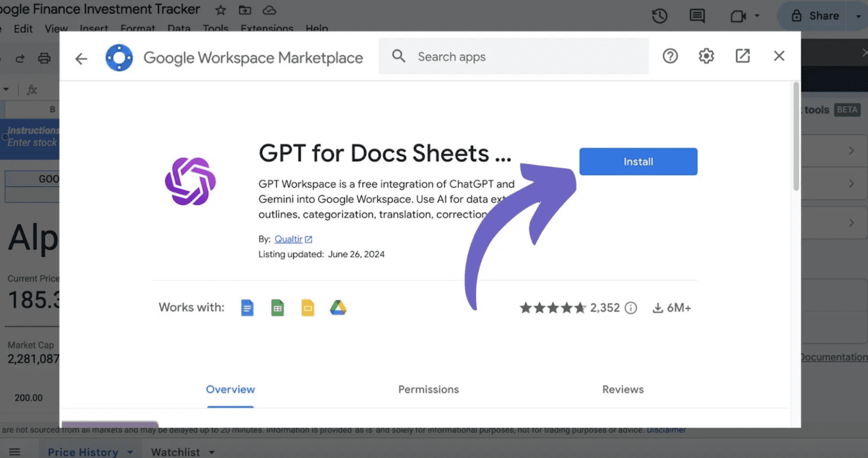Click 'Listing updated: June 26, 2024' text
868x458 pixels.
pyautogui.click(x=321, y=254)
